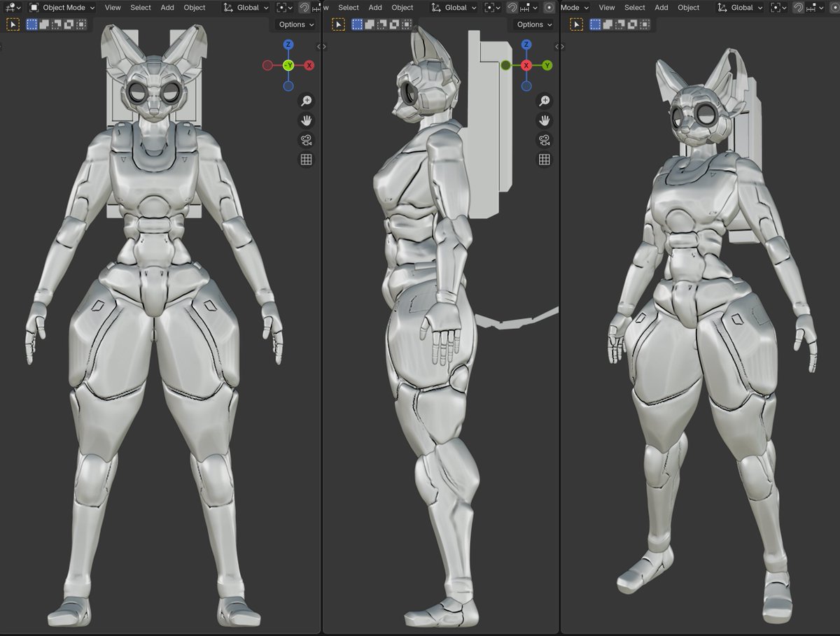
Task: Open the Object Mode dropdown
Action: click(63, 8)
